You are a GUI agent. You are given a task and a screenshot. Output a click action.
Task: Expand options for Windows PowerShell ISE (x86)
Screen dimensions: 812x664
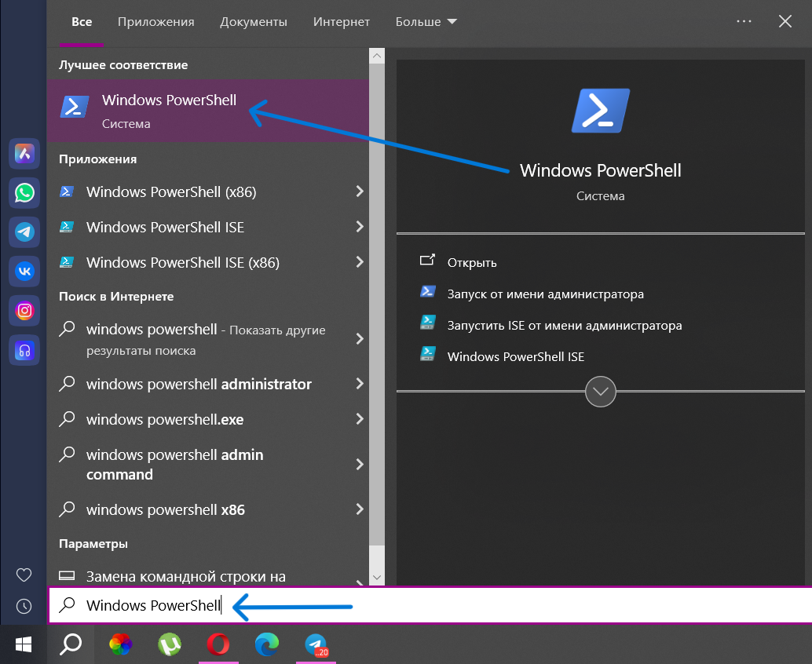360,262
